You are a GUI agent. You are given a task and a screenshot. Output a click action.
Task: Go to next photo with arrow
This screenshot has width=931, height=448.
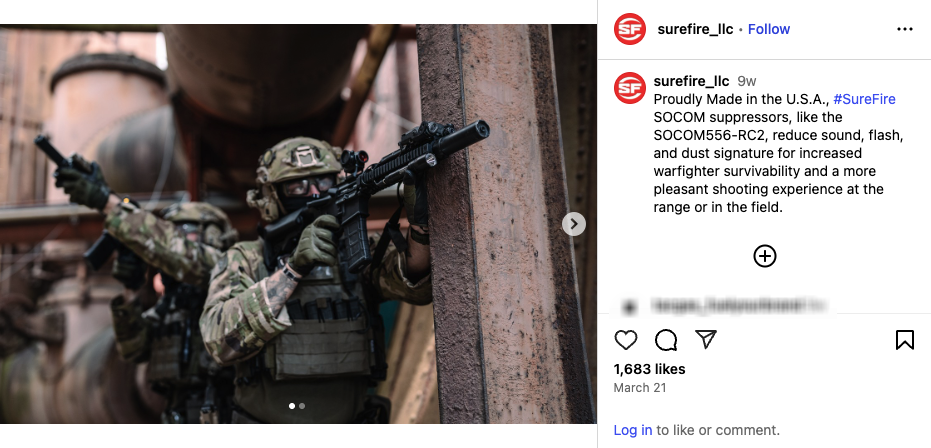tap(574, 224)
